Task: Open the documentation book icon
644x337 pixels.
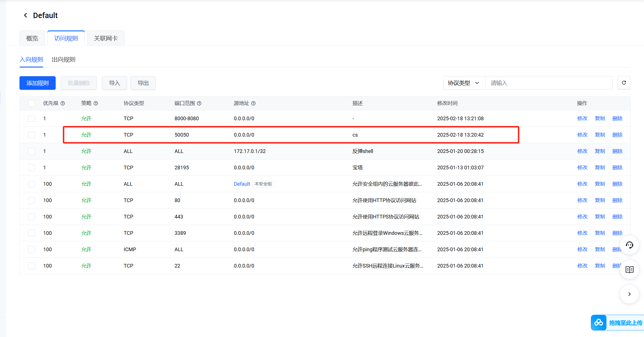Action: pos(629,270)
